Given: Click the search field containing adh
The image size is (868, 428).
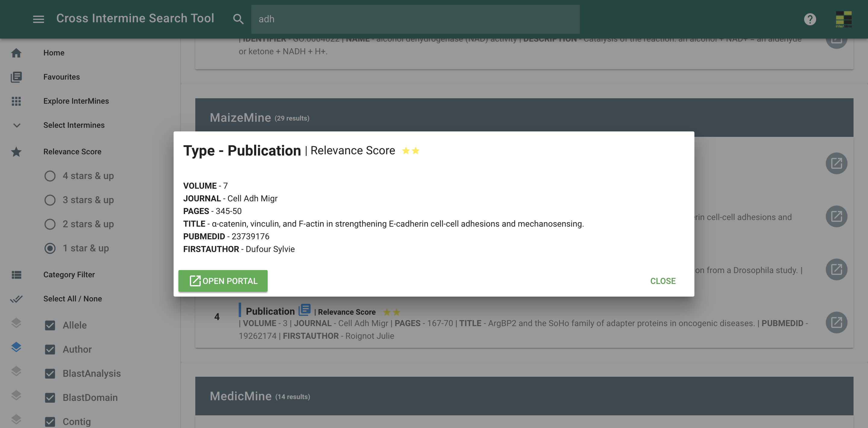Looking at the screenshot, I should (415, 19).
